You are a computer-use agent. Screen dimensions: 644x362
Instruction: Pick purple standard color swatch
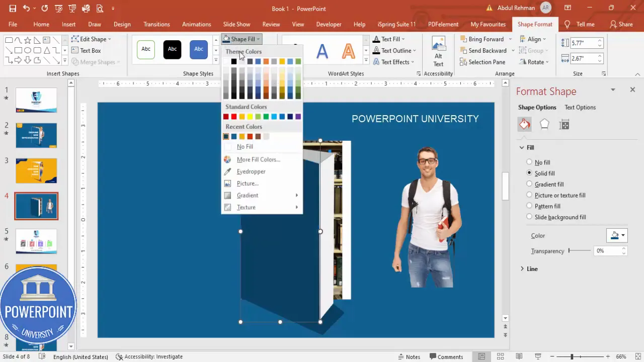[298, 117]
